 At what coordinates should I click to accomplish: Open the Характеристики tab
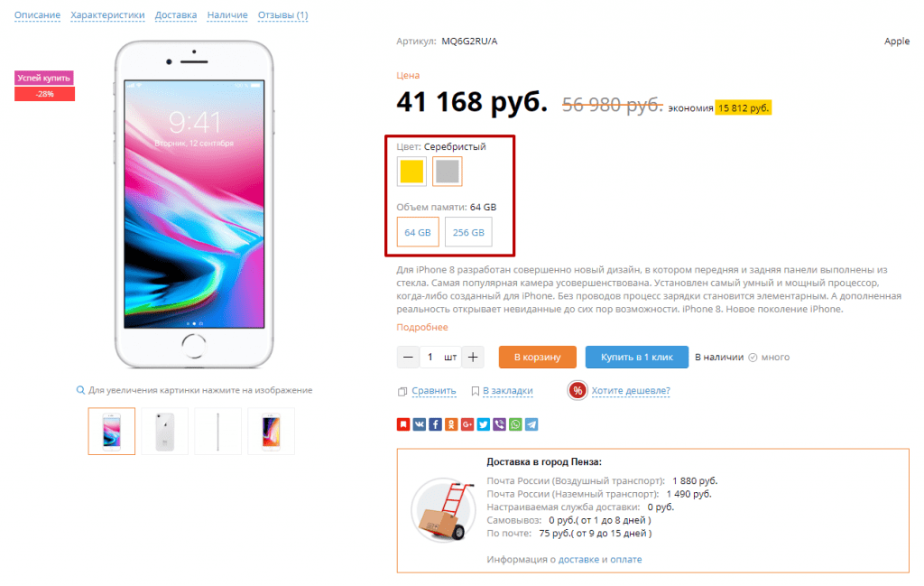108,14
